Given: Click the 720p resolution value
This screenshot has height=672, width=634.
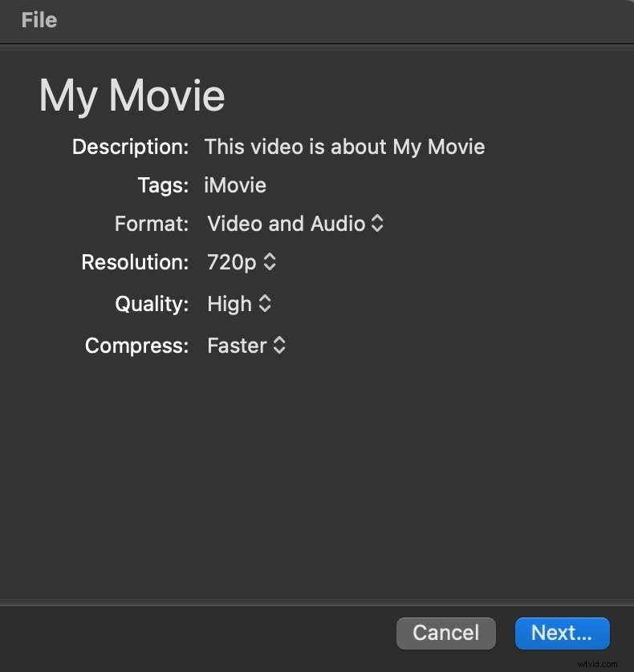Looking at the screenshot, I should pos(231,262).
